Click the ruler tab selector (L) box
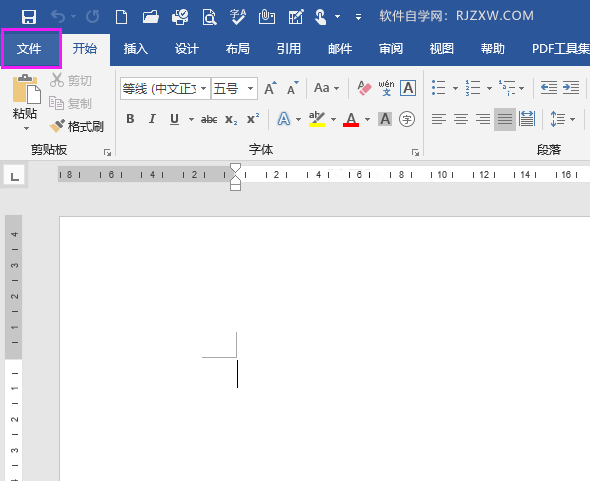 [15, 176]
